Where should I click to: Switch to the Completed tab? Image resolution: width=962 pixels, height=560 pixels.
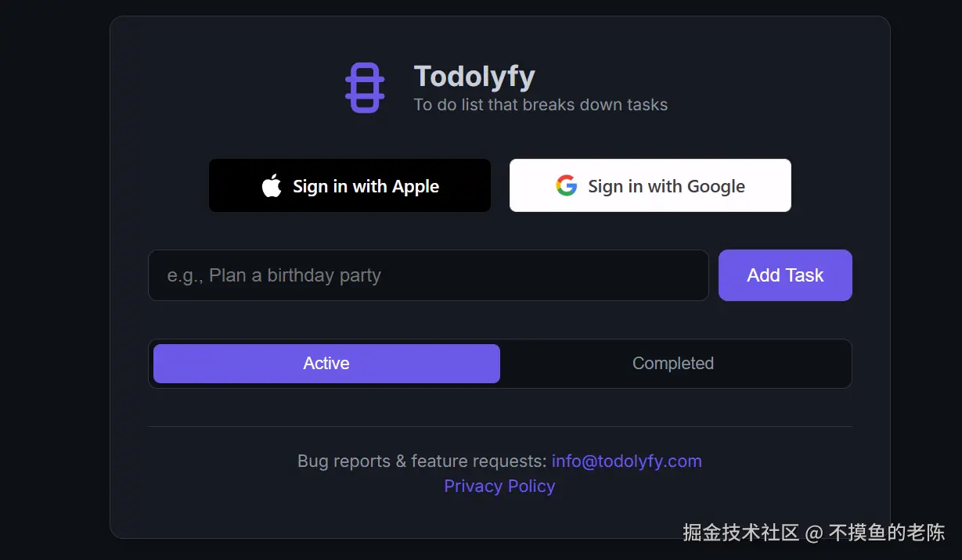(673, 364)
